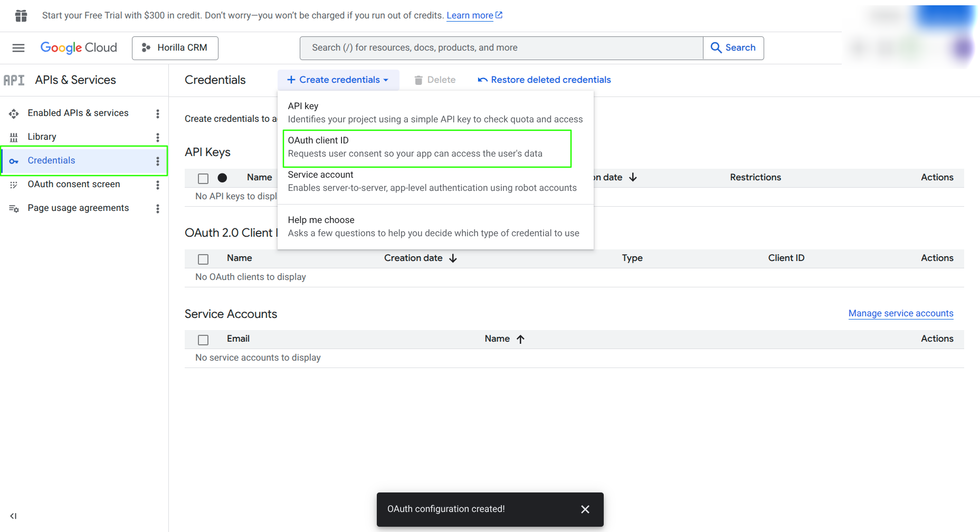Choose API key from the menu
This screenshot has height=532, width=980.
435,113
